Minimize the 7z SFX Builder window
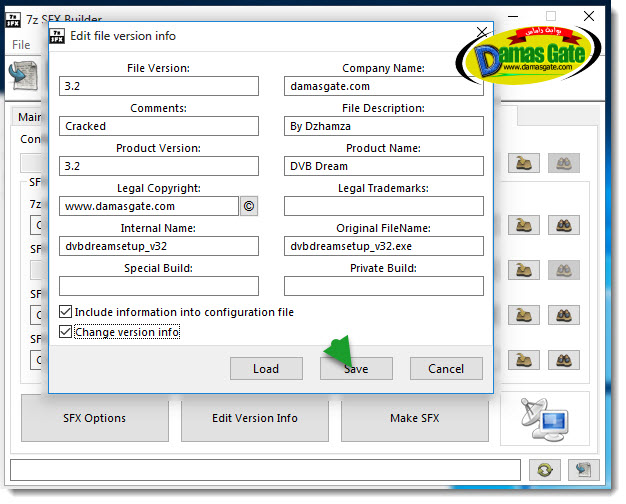The image size is (626, 504). (x=513, y=16)
